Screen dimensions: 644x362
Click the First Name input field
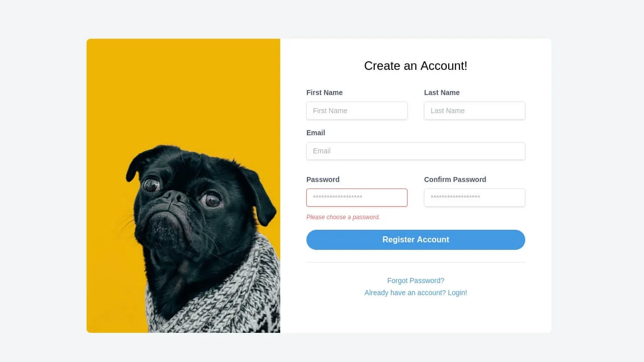(x=357, y=111)
